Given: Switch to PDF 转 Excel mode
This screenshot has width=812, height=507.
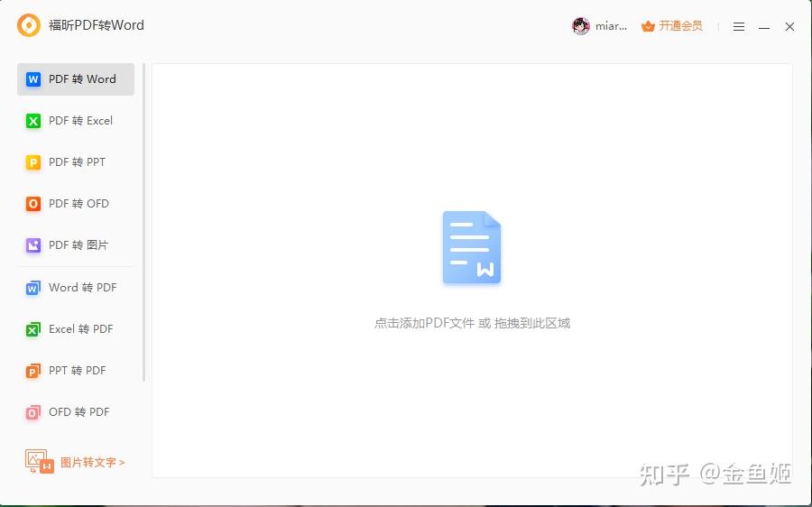Looking at the screenshot, I should [76, 121].
